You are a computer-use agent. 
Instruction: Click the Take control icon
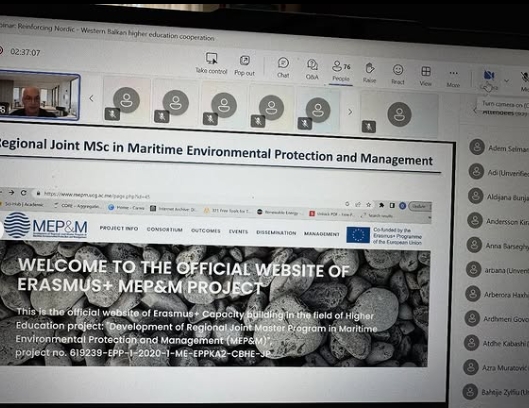pos(212,63)
